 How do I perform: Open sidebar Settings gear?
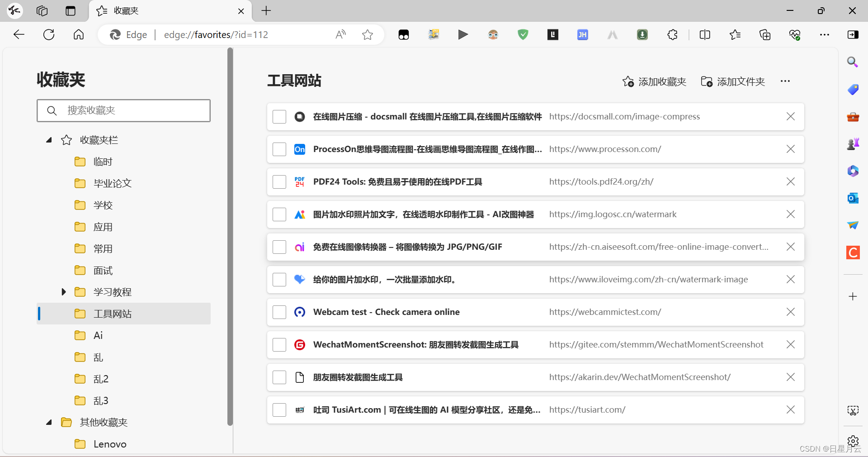[853, 441]
